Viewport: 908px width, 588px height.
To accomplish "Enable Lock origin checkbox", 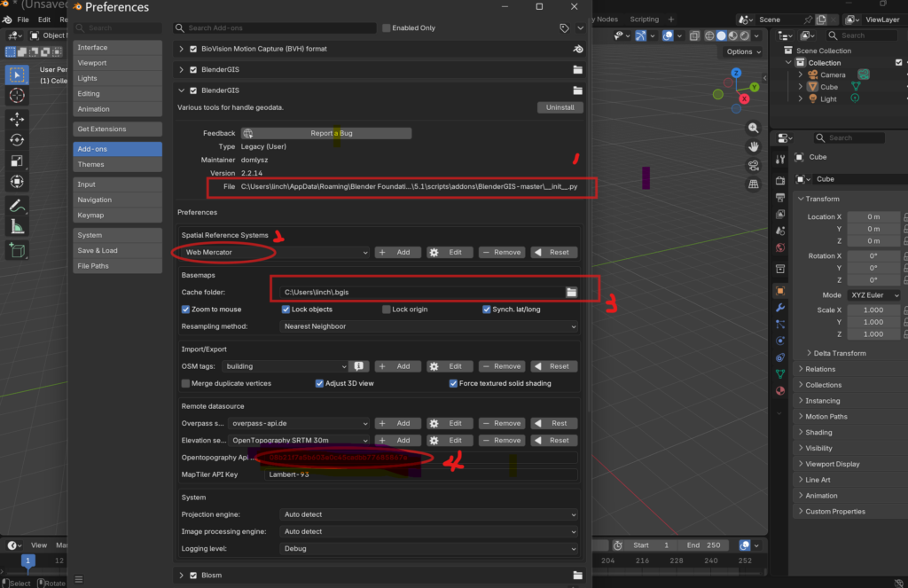I will [x=387, y=310].
